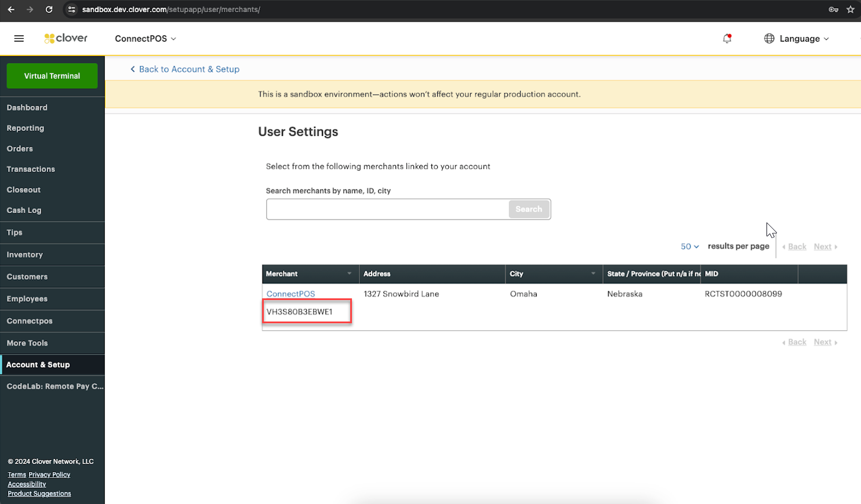Click the browser forward arrow
Screen dimensions: 861x504
tap(30, 9)
